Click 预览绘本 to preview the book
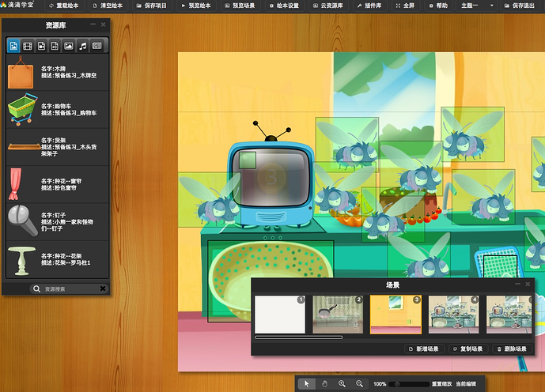This screenshot has width=545, height=392. pyautogui.click(x=196, y=6)
